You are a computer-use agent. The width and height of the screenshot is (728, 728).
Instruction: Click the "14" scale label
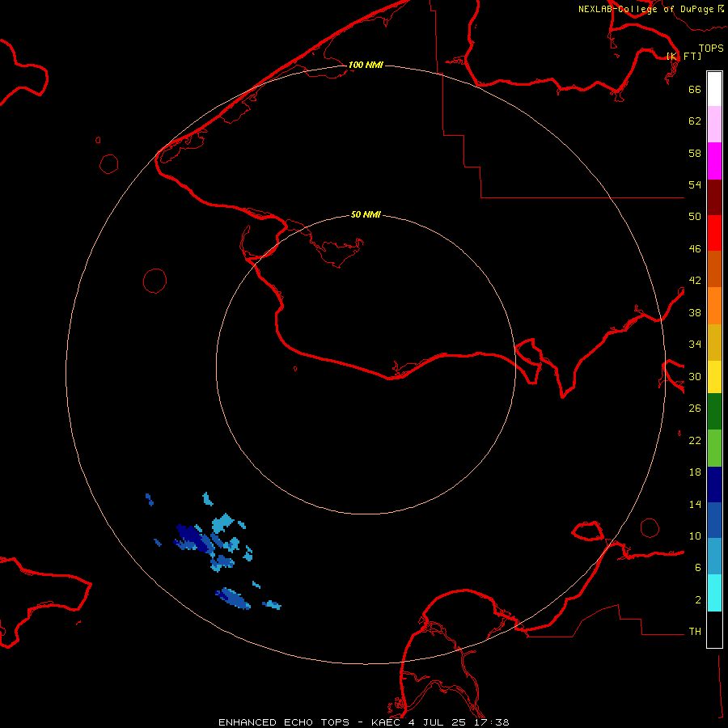click(695, 504)
